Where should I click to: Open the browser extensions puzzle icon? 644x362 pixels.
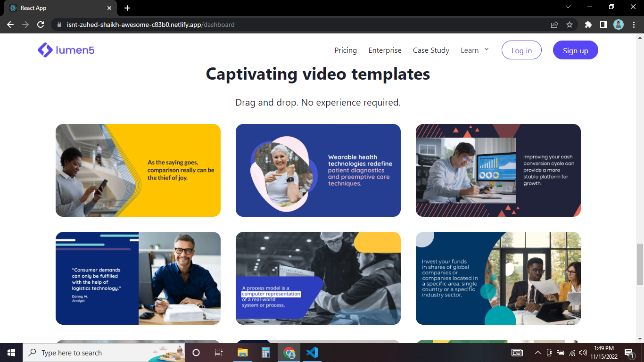(x=588, y=25)
